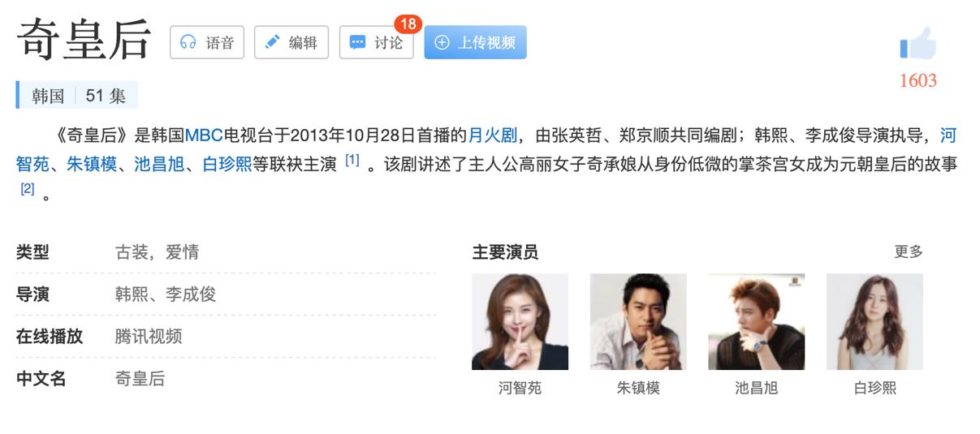Viewport: 980px width, 434px height.
Task: Open the 讨论 discussion button
Action: click(376, 42)
